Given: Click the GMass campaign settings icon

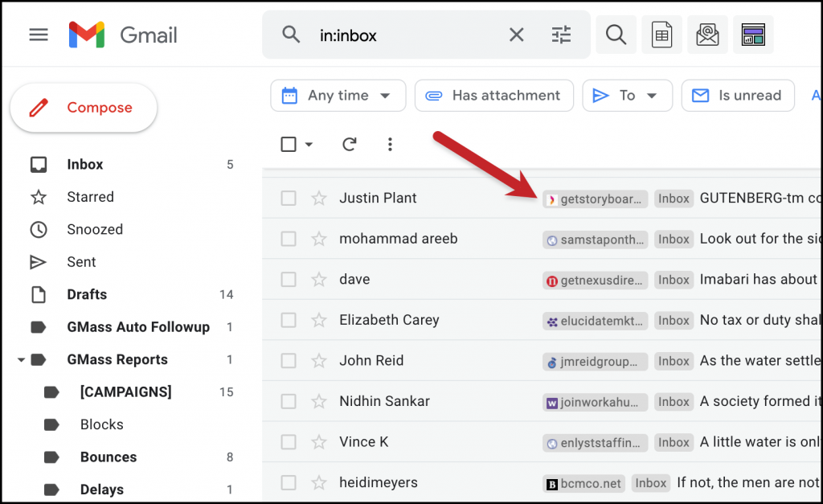Looking at the screenshot, I should [x=753, y=35].
